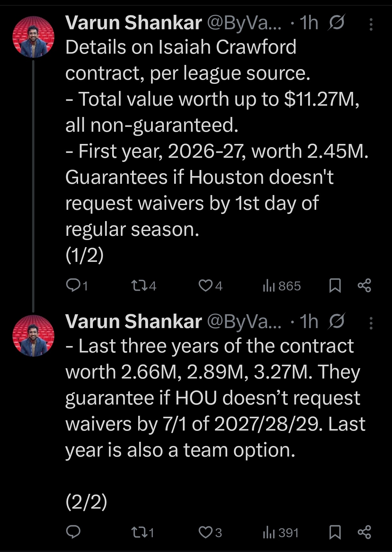The image size is (392, 552).
Task: Open Varun Shankar's avatar on the first tweet
Action: [33, 37]
